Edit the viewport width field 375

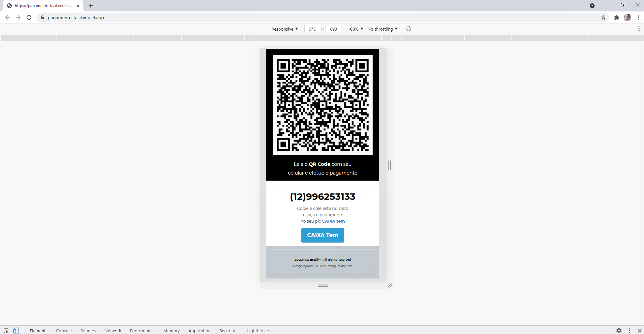tap(312, 29)
